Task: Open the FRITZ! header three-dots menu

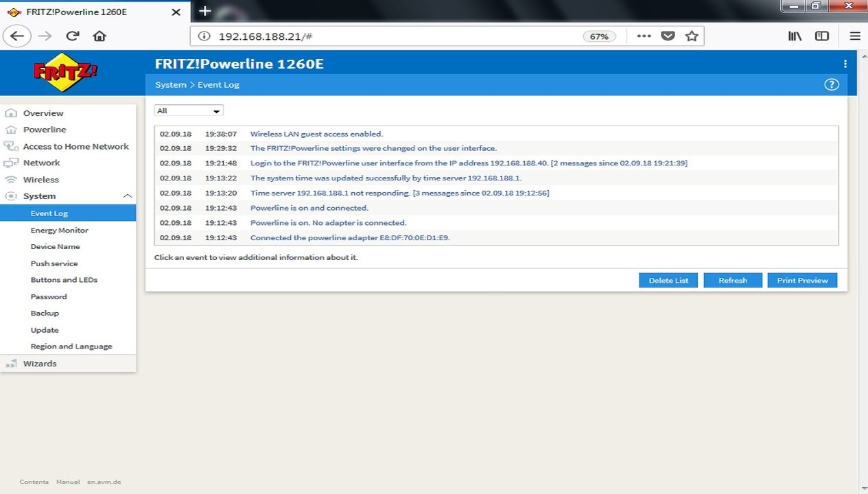Action: 845,64
